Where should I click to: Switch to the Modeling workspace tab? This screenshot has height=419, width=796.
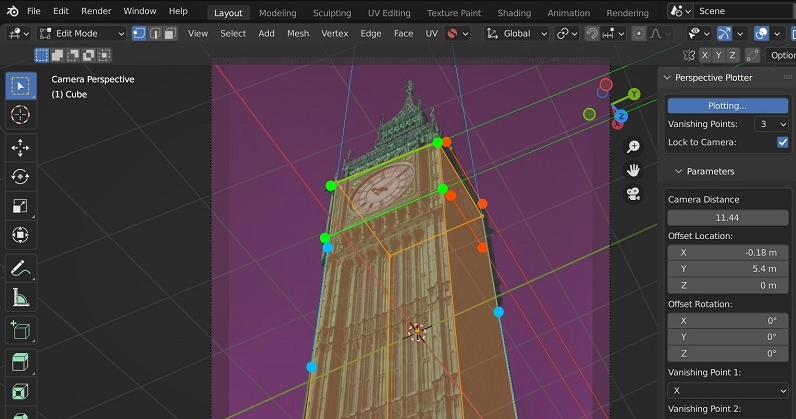[278, 13]
